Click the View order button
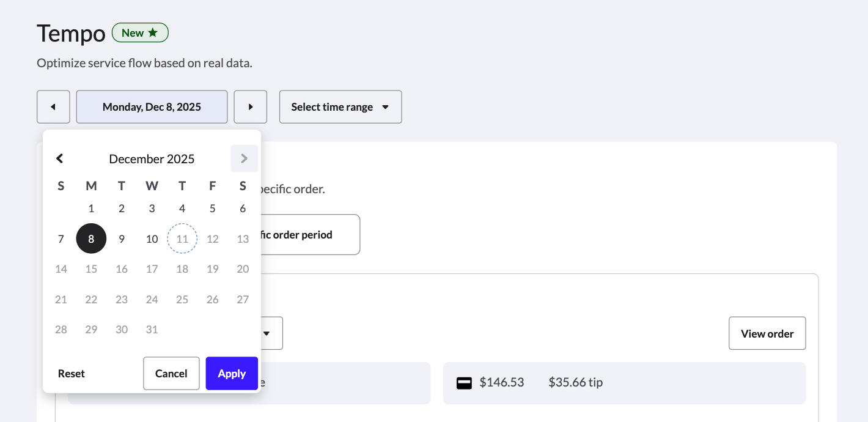Screen dimensions: 868x422 [767, 333]
